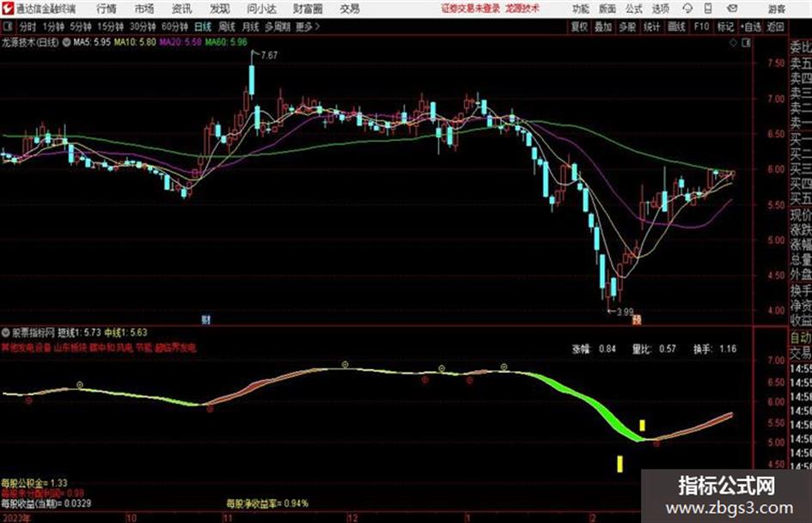This screenshot has width=812, height=523.
Task: Click the 每股净收益率= 0.94% text
Action: pos(267,503)
